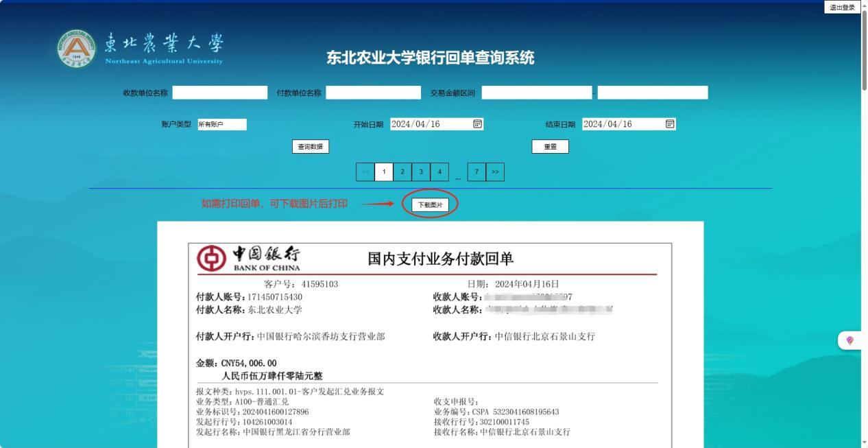Click payer bank 中国银行哈尔滨香坊支行营业部
Image resolution: width=868 pixels, height=448 pixels.
(x=321, y=337)
